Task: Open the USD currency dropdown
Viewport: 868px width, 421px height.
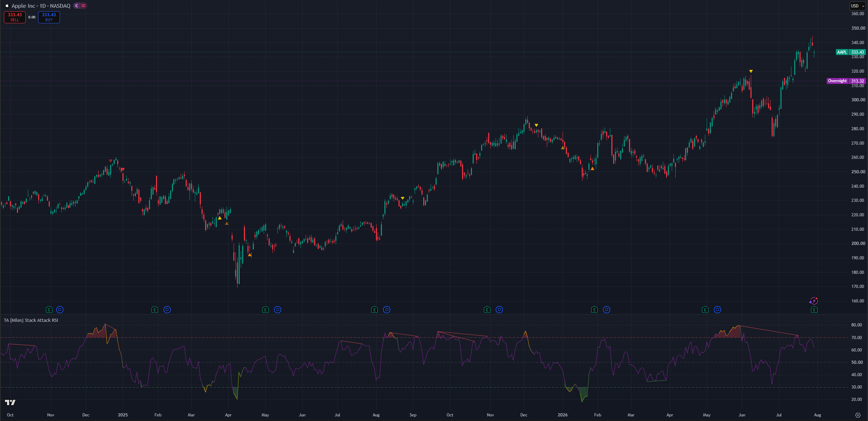Action: 857,6
